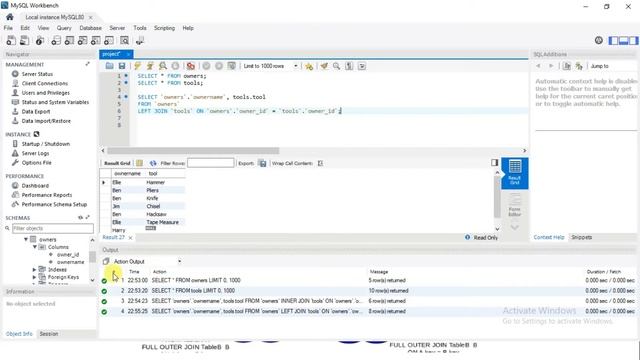Viewport: 640px width, 360px height.
Task: Refresh the result grid data
Action: [153, 163]
